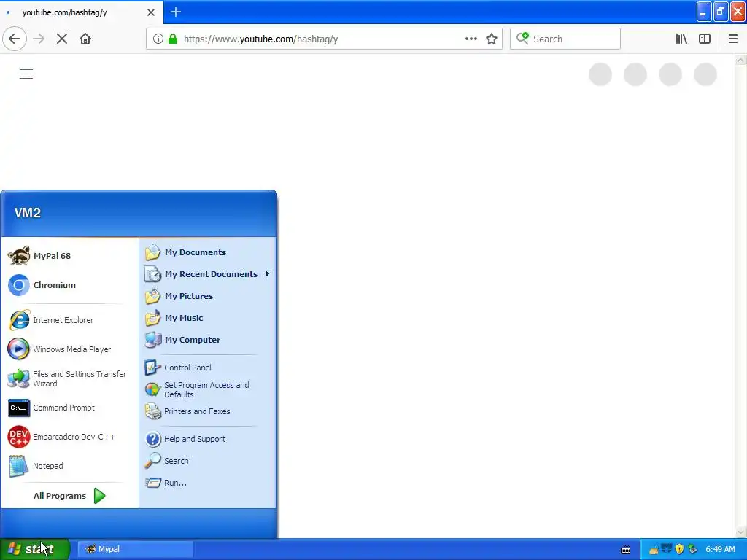Open Internet Explorer
Screen dimensions: 747x560
[x=69, y=320]
